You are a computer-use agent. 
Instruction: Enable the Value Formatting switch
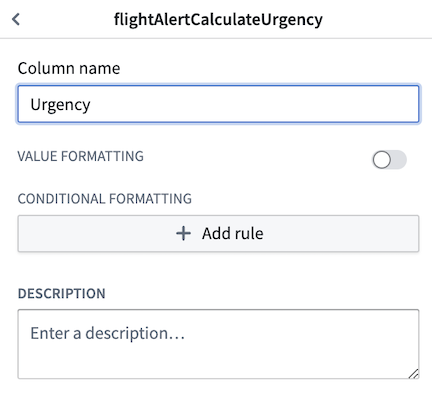point(389,160)
